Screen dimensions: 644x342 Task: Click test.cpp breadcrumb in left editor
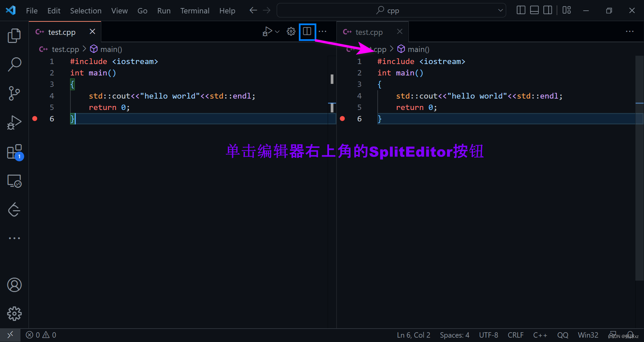pyautogui.click(x=65, y=49)
